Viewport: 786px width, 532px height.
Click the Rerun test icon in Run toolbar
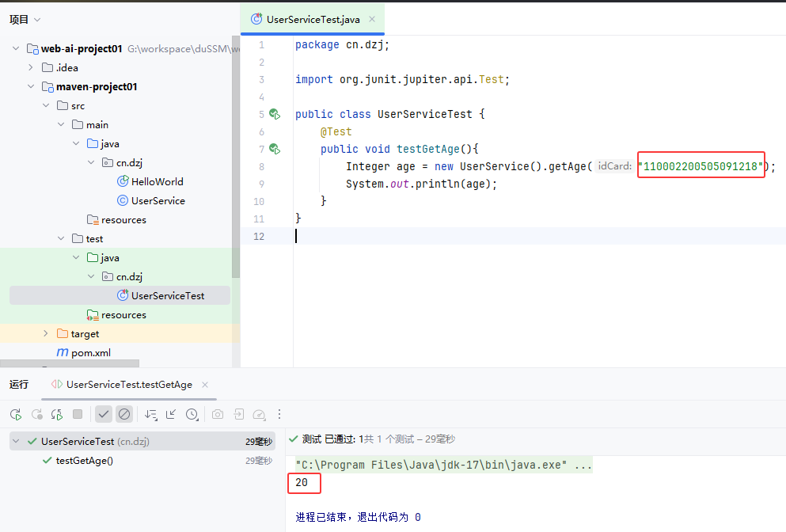(x=16, y=414)
